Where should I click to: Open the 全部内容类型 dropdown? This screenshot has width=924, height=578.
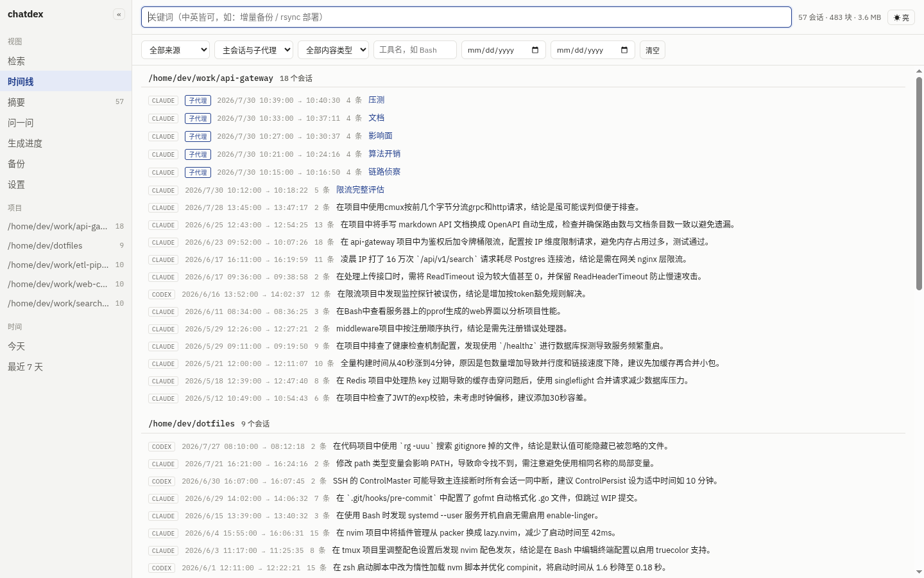pyautogui.click(x=333, y=50)
